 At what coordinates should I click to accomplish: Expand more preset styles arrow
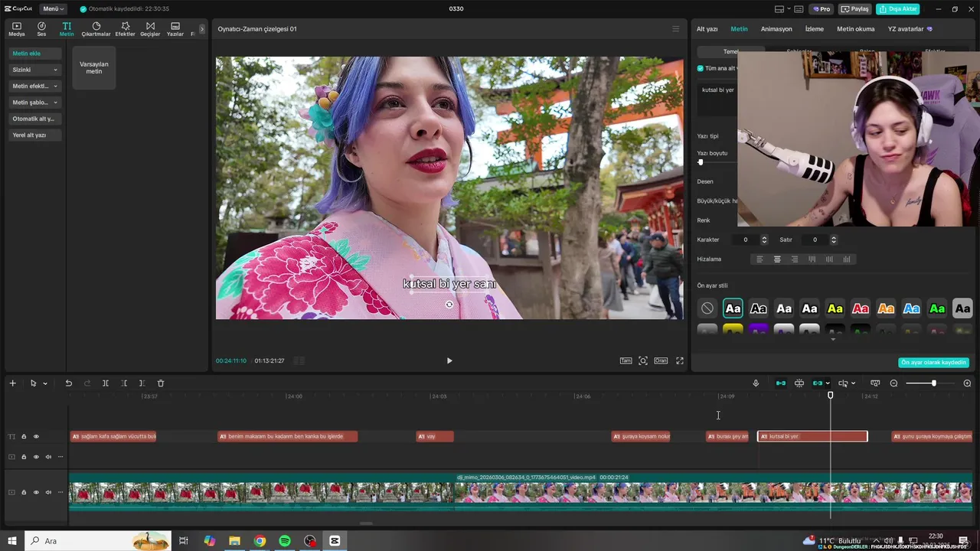click(x=833, y=339)
